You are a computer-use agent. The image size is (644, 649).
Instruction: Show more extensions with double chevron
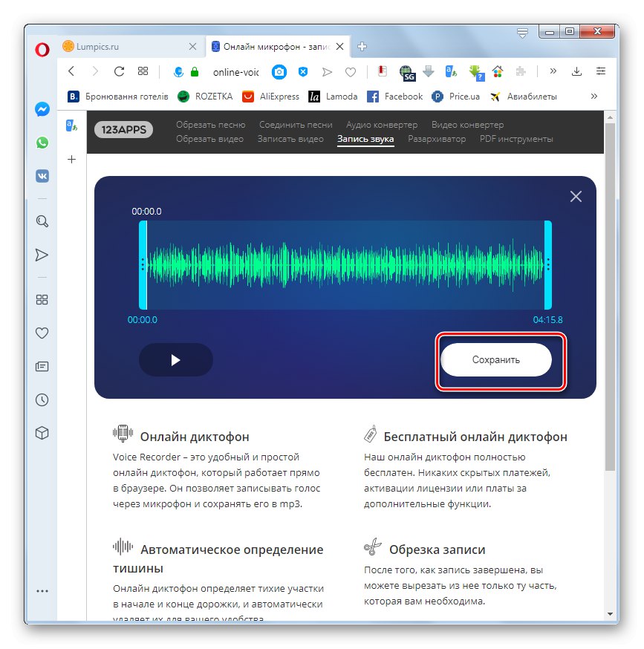pos(553,71)
